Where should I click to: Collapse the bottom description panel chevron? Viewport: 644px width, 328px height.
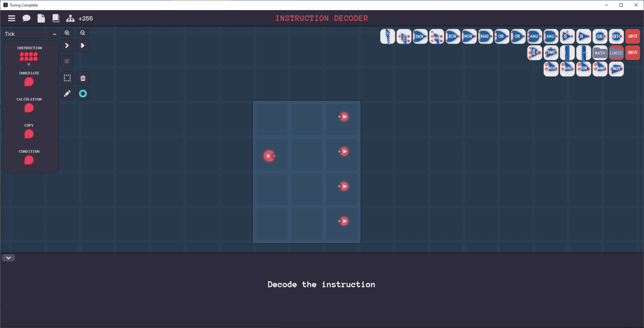click(x=8, y=258)
